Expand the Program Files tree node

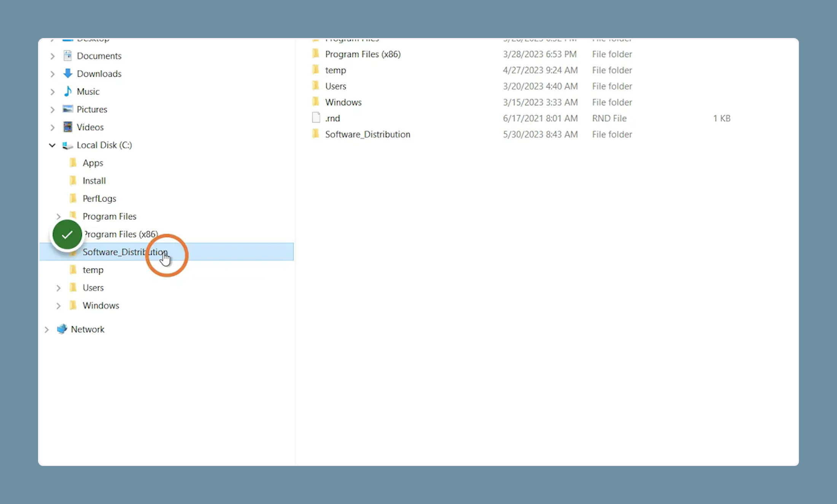58,217
